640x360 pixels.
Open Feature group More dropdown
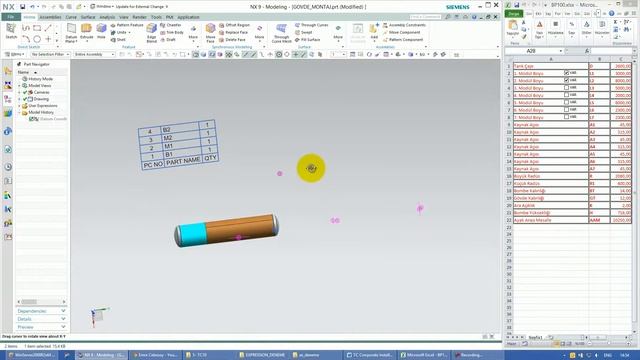193,32
